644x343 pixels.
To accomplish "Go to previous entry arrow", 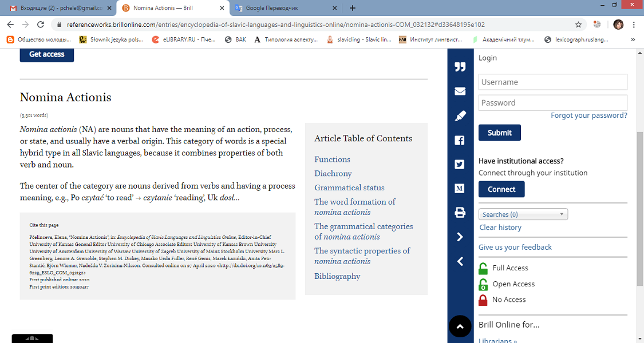I will point(460,261).
